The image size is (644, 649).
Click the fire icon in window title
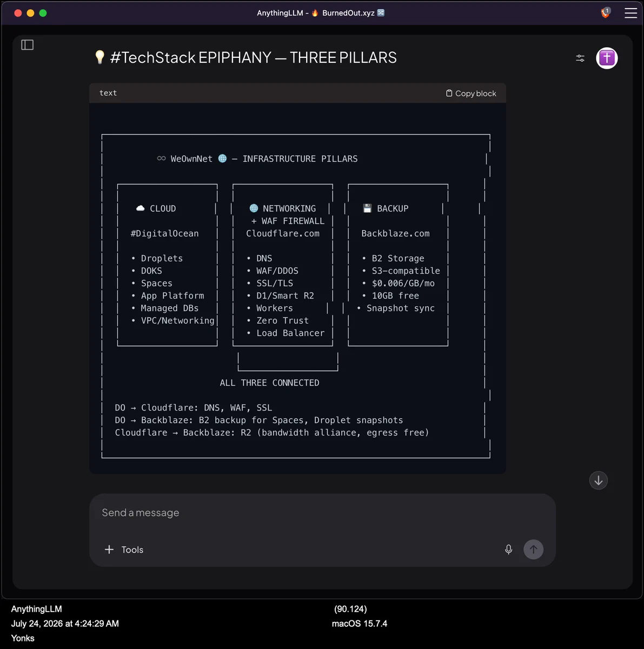(315, 12)
